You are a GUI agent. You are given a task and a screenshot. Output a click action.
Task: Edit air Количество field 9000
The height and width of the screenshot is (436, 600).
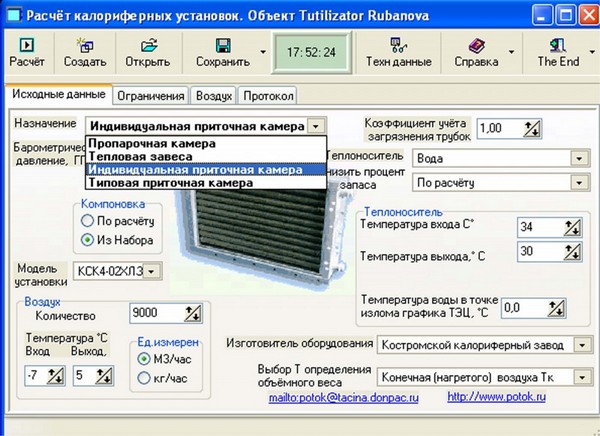click(x=157, y=313)
